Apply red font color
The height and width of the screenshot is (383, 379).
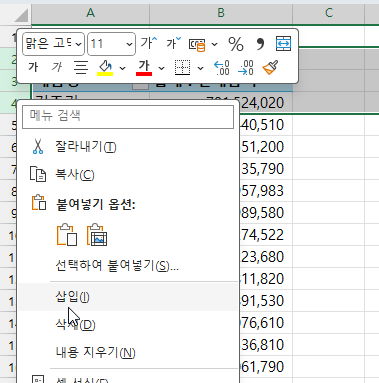(x=144, y=68)
